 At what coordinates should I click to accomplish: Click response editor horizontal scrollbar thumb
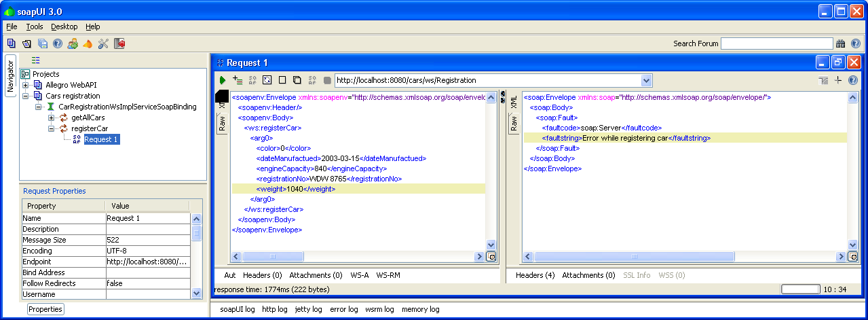(634, 257)
